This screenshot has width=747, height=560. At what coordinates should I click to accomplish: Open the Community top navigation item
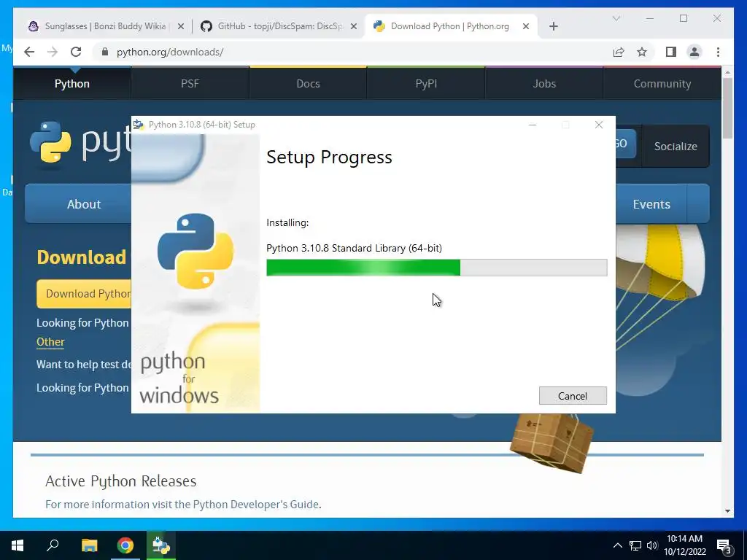click(662, 84)
